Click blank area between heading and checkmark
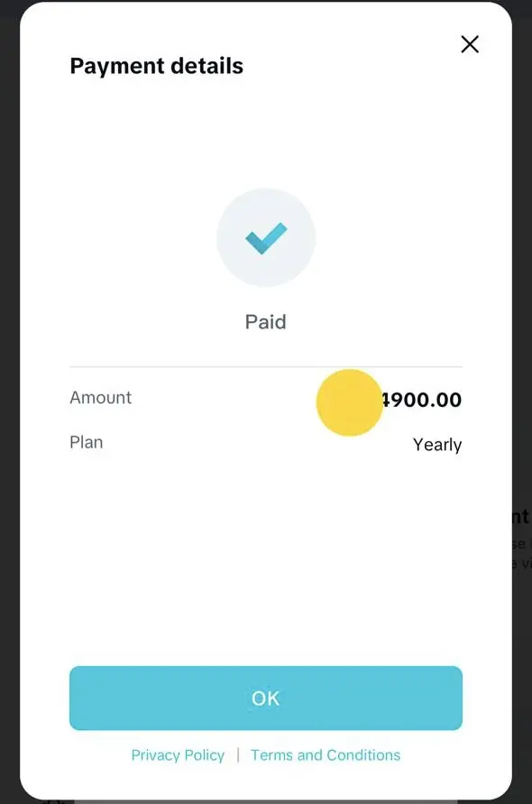Image resolution: width=532 pixels, height=804 pixels. tap(266, 134)
